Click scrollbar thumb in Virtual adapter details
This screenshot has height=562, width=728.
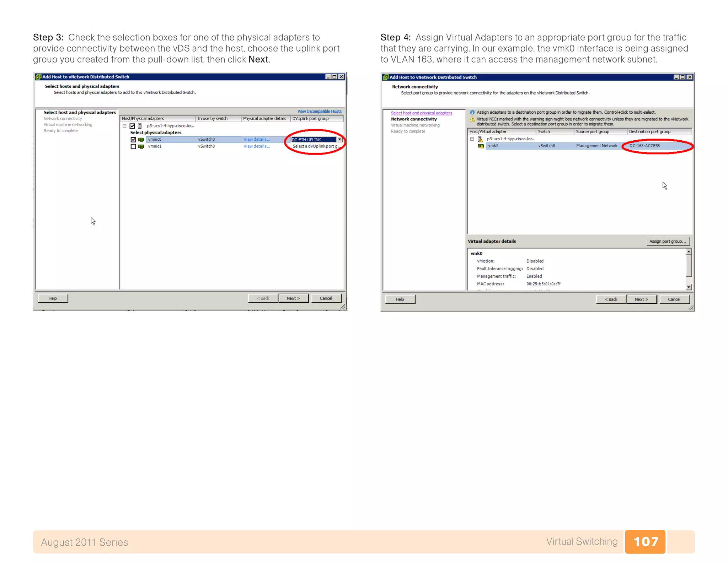pos(689,266)
